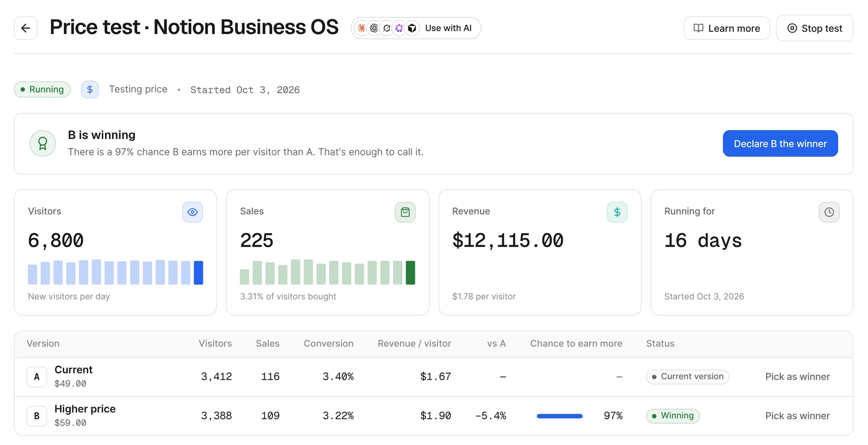This screenshot has width=868, height=445.
Task: Select the Visitors table column header
Action: (215, 344)
